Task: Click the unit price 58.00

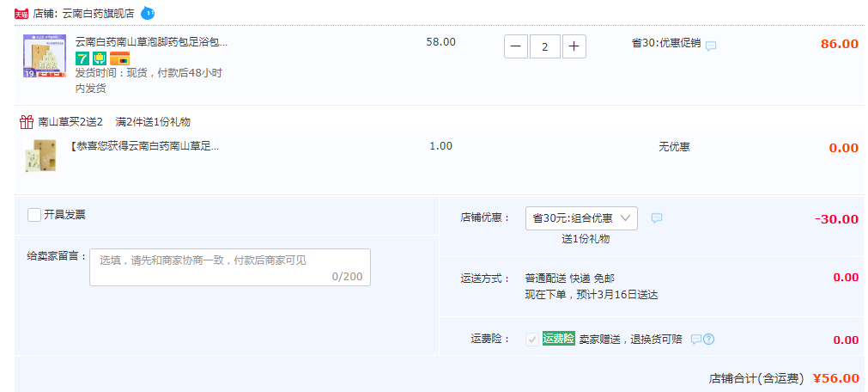Action: tap(441, 41)
